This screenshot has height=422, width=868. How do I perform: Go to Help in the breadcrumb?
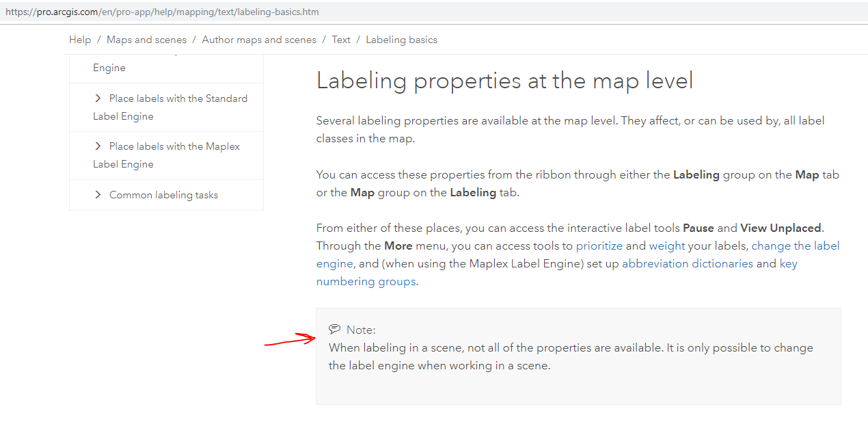pos(80,40)
